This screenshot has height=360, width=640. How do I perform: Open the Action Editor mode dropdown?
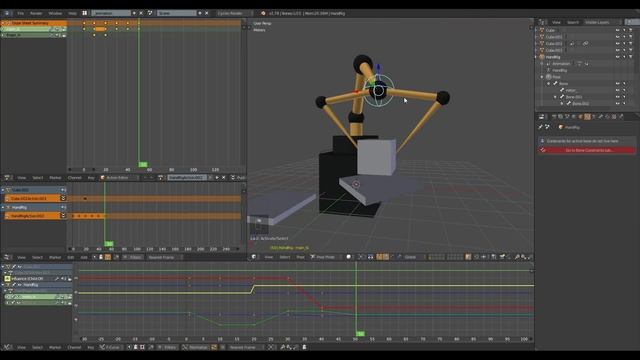click(119, 178)
